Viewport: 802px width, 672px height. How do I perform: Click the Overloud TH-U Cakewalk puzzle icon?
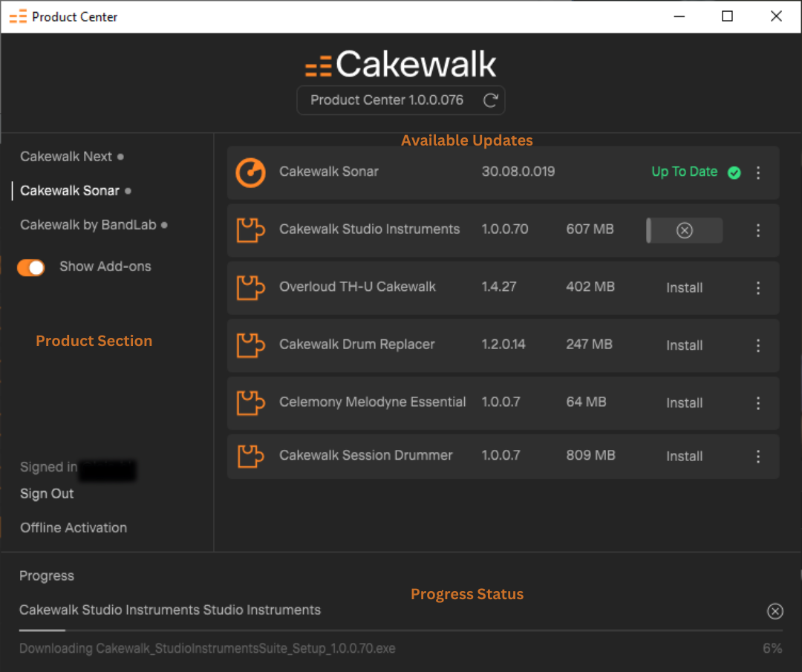[250, 287]
